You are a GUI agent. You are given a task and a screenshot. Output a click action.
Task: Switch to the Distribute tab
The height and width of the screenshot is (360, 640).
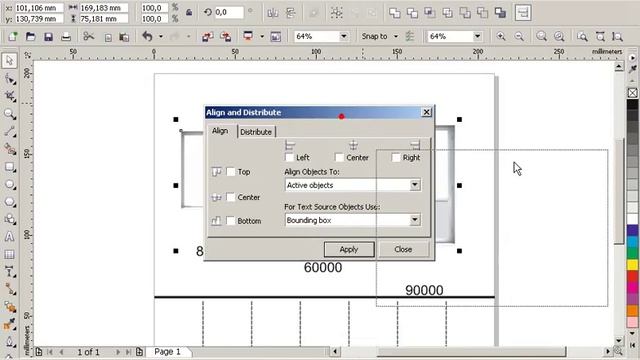(256, 132)
